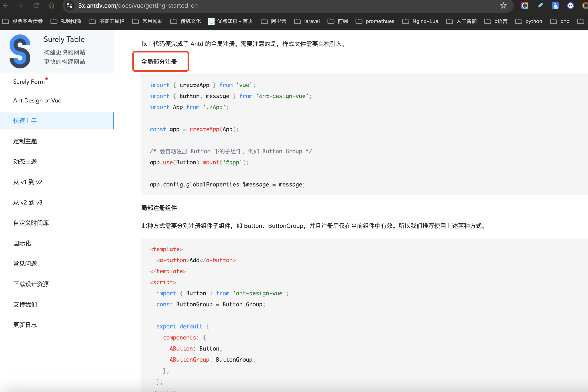This screenshot has height=392, width=588.
Task: Click the 局部注册组件 heading
Action: point(159,208)
